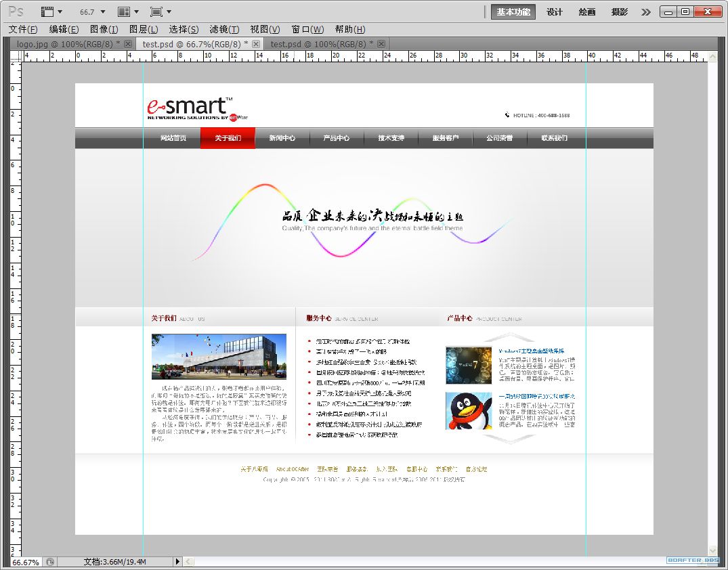Click the 新闻中心 nav item on canvas
Image resolution: width=728 pixels, height=570 pixels.
coord(282,138)
